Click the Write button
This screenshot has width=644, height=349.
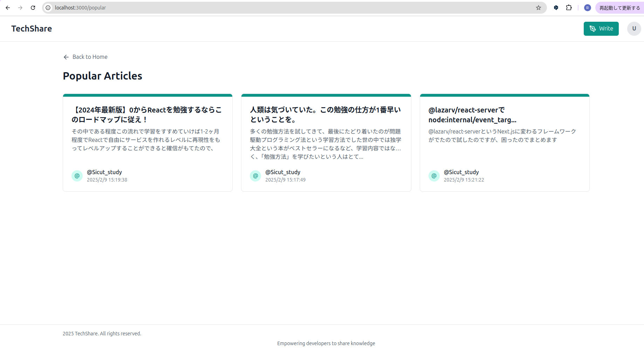click(601, 29)
